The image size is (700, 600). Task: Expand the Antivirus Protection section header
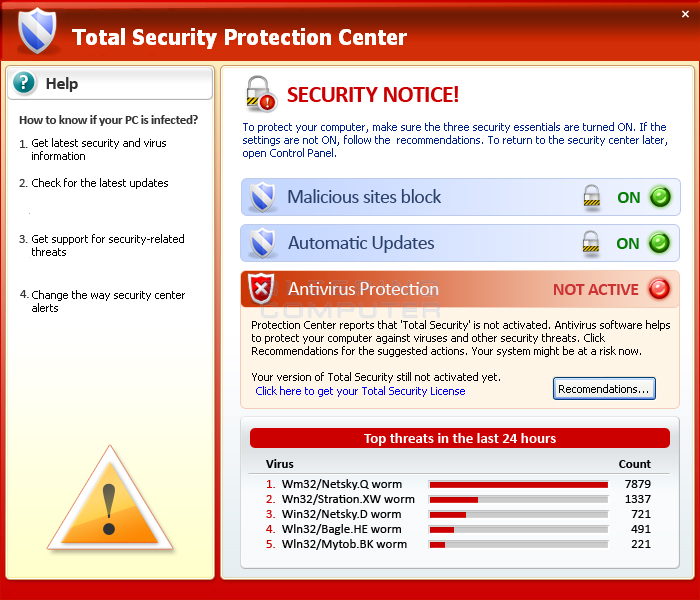pyautogui.click(x=460, y=289)
